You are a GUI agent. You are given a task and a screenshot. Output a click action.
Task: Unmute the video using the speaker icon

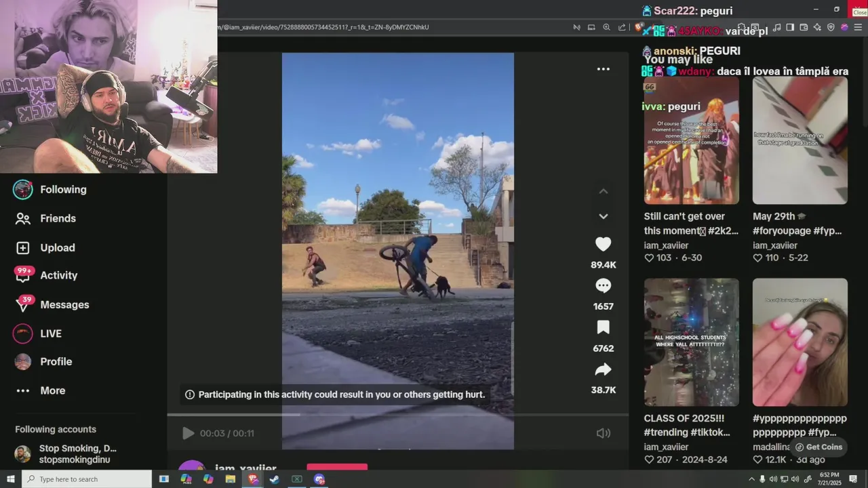point(603,433)
